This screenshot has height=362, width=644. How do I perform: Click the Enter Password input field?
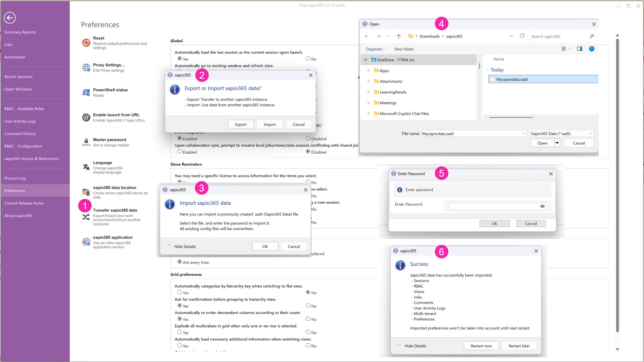click(x=493, y=206)
